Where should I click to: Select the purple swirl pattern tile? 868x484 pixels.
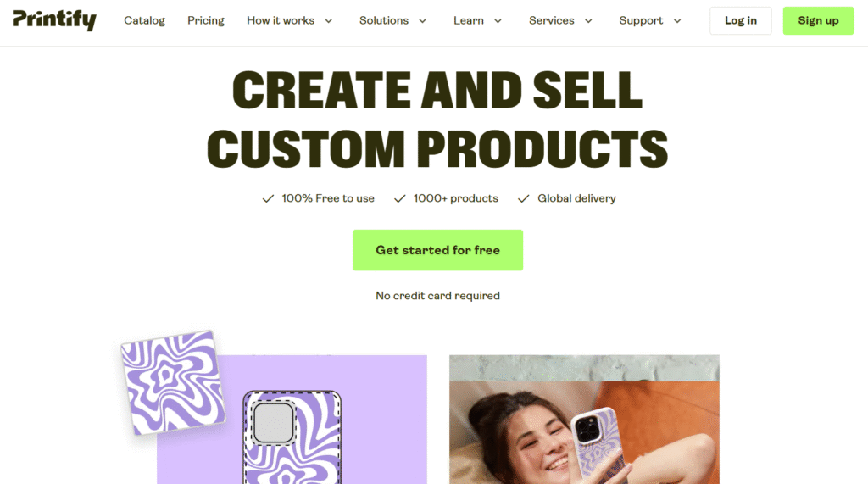point(173,382)
